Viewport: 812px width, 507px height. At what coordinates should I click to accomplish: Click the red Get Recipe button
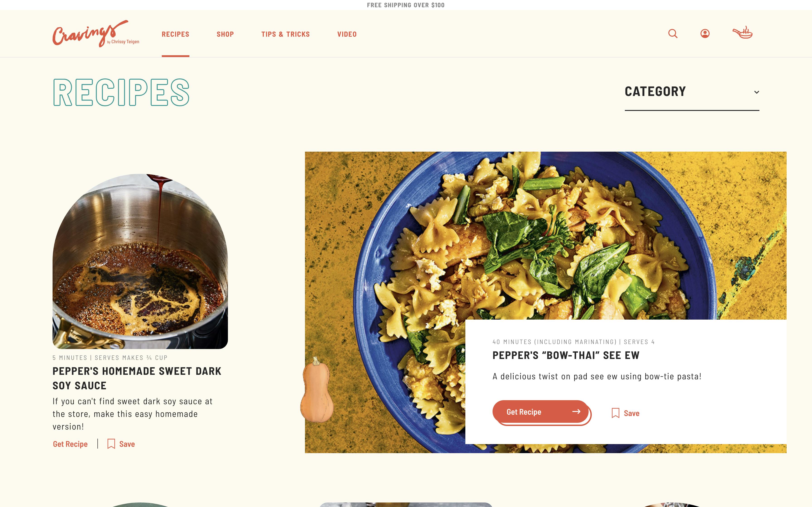[541, 412]
